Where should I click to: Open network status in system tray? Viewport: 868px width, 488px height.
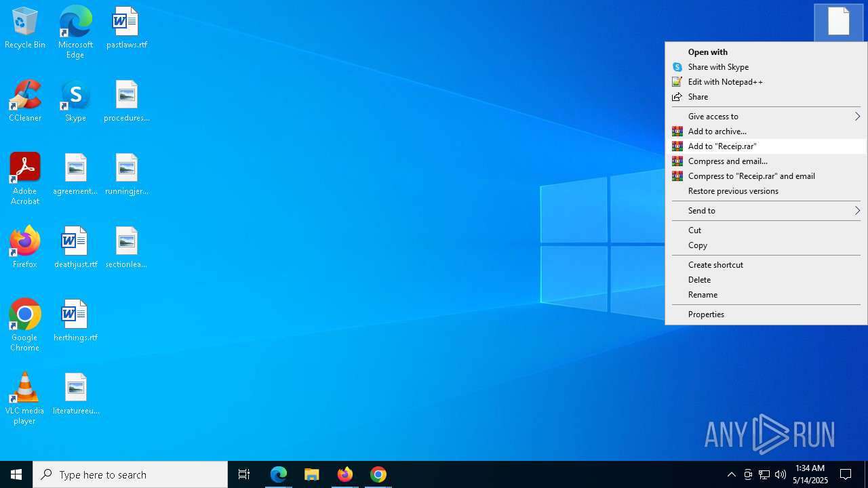click(x=764, y=474)
